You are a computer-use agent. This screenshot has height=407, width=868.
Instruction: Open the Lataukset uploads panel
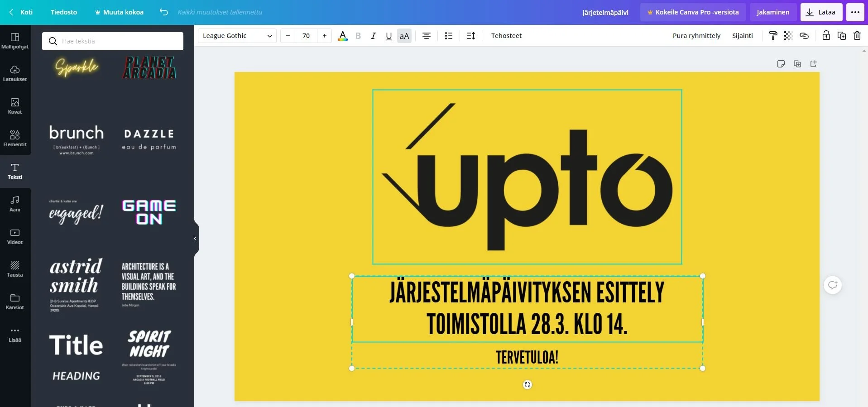15,73
